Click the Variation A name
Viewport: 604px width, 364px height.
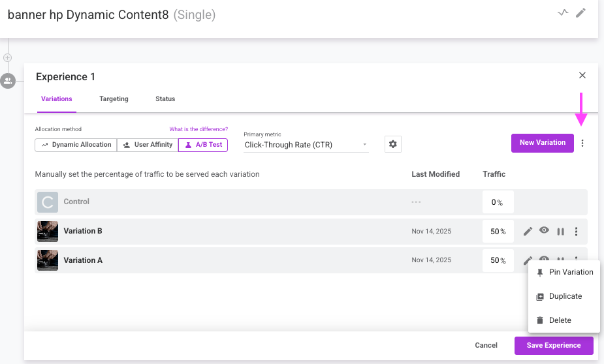(x=83, y=260)
